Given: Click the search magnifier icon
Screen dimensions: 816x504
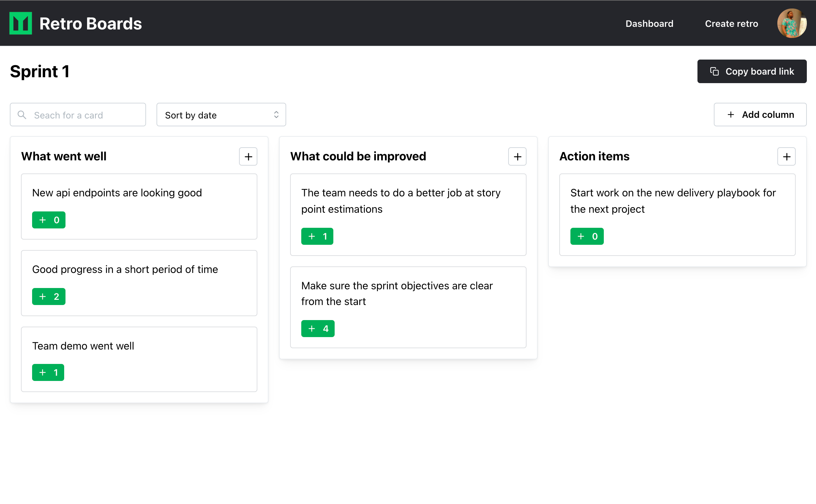Looking at the screenshot, I should click(x=22, y=115).
